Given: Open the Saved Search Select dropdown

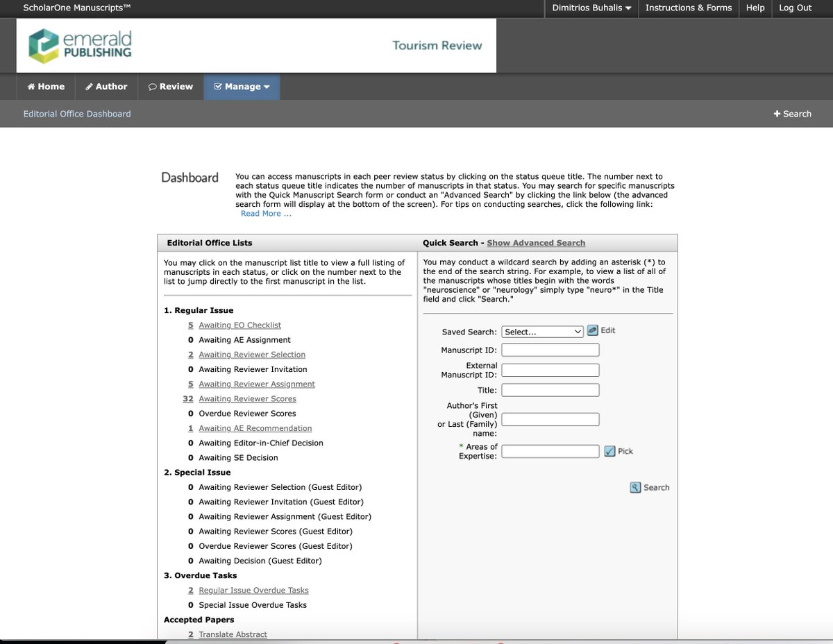Looking at the screenshot, I should tap(542, 332).
